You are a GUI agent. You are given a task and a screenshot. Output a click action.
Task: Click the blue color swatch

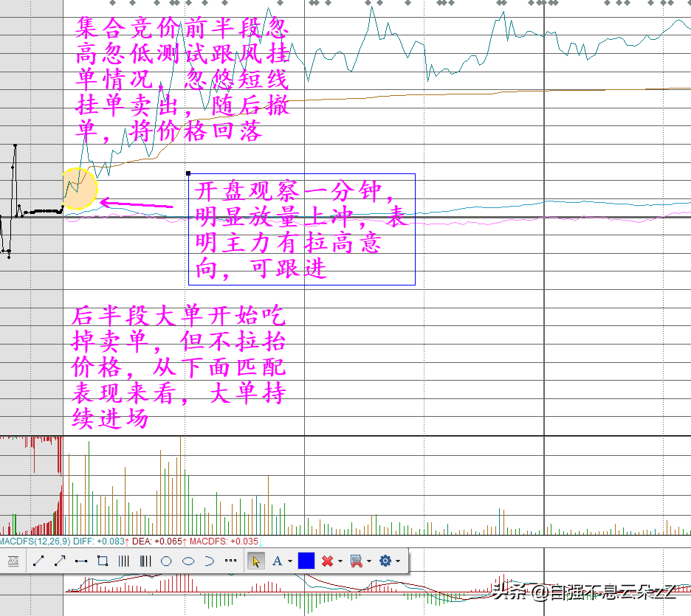(x=306, y=561)
